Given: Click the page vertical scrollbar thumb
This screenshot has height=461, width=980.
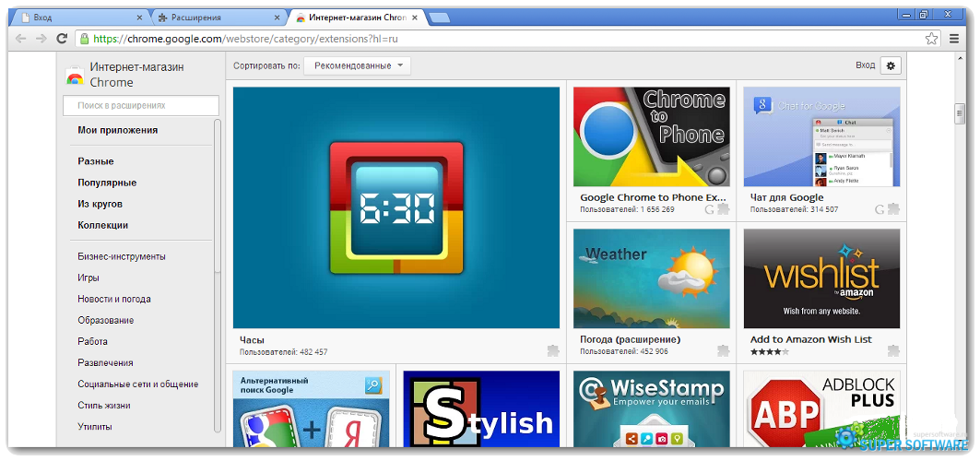Looking at the screenshot, I should pos(960,113).
